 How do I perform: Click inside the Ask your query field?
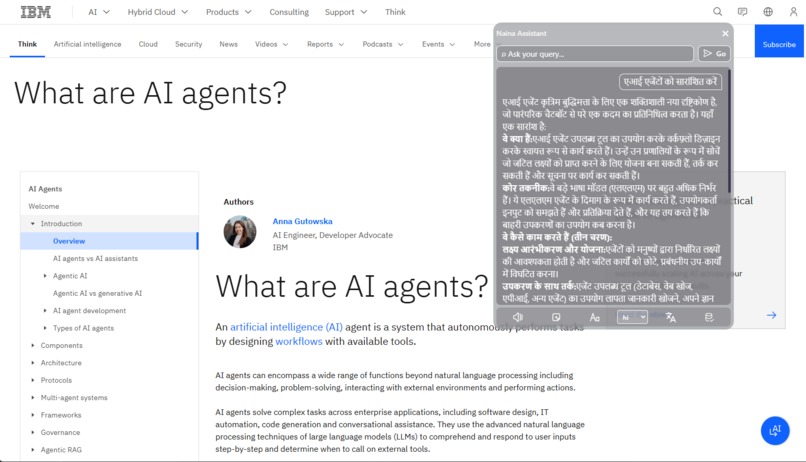(x=595, y=53)
